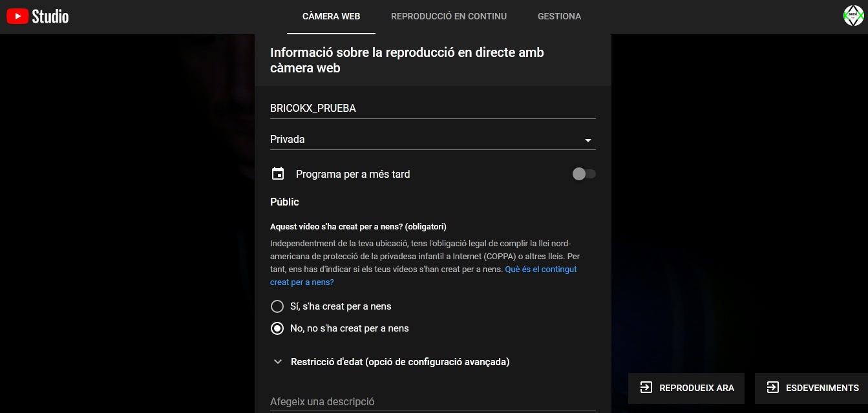The width and height of the screenshot is (868, 413).
Task: Select the No, no s'ha creat per a nens option
Action: coord(277,328)
